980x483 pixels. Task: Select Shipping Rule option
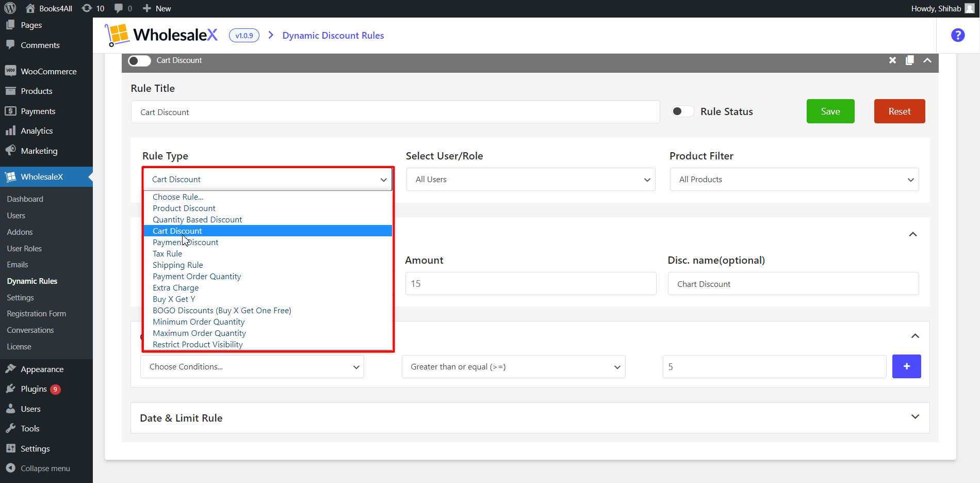point(268,265)
